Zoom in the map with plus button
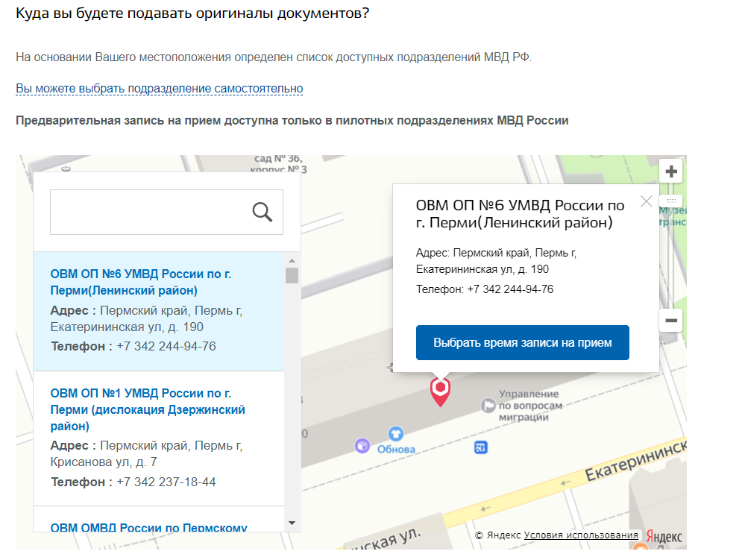 (x=671, y=172)
